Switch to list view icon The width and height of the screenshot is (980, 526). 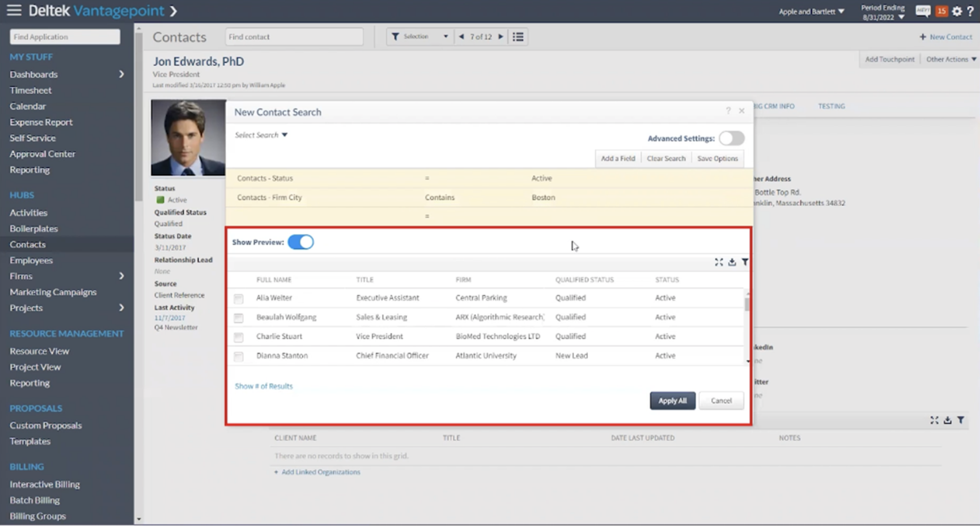click(x=518, y=36)
